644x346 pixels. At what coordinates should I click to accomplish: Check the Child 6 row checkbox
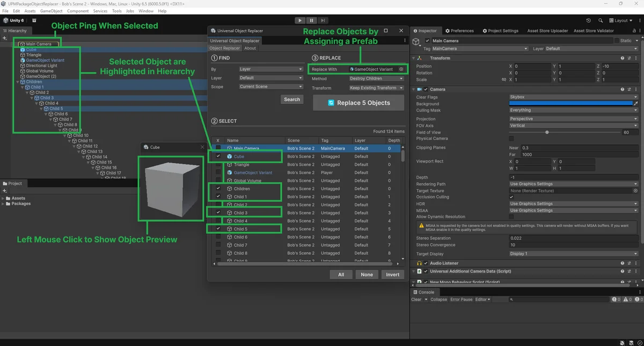pyautogui.click(x=218, y=237)
